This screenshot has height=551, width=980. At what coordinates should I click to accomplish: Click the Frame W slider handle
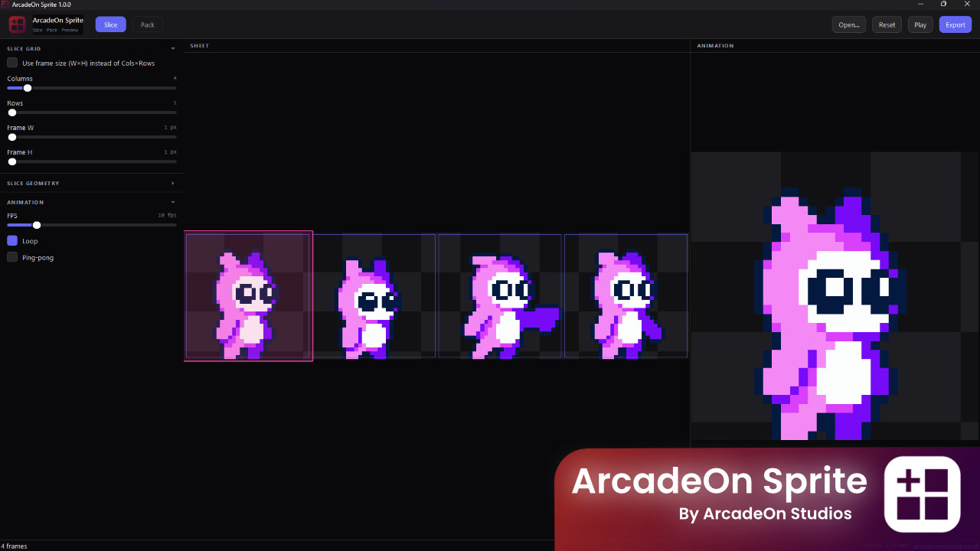pyautogui.click(x=12, y=137)
